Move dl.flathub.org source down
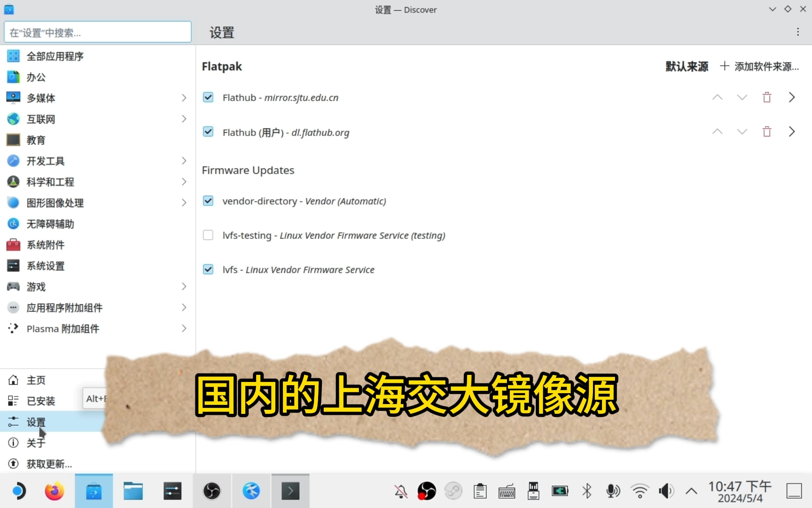 coord(742,132)
